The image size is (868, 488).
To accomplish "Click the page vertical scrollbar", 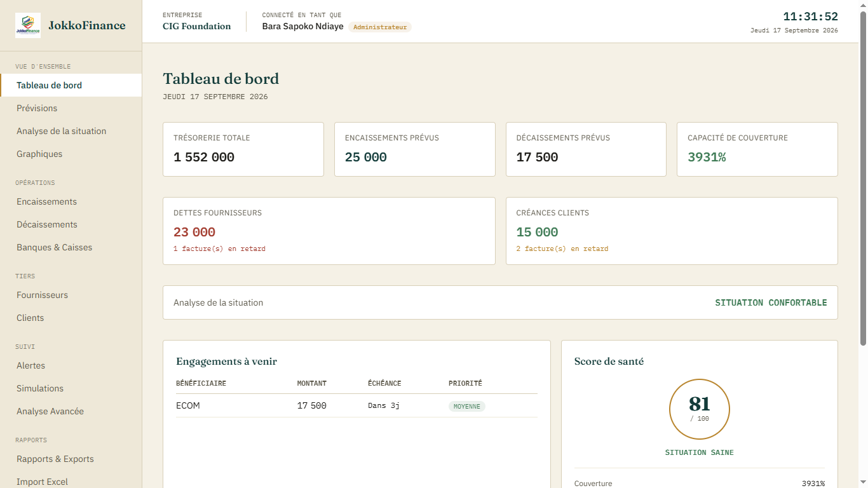I will tap(863, 178).
